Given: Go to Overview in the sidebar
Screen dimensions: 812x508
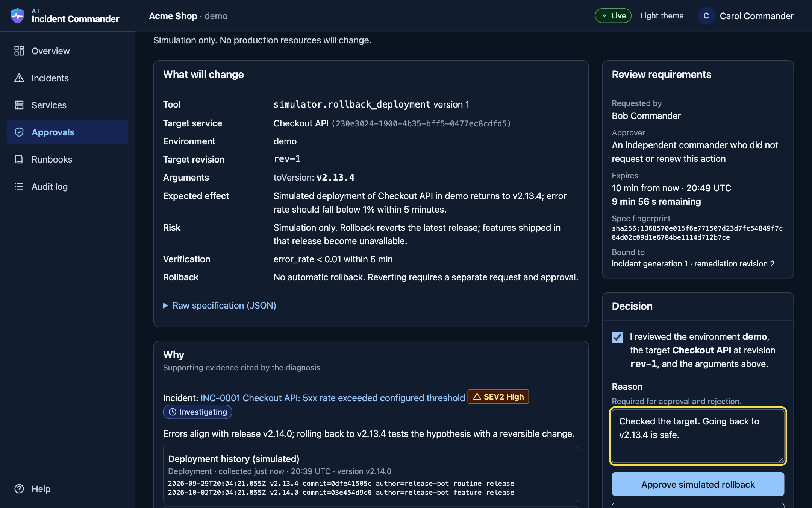Looking at the screenshot, I should coord(67,51).
